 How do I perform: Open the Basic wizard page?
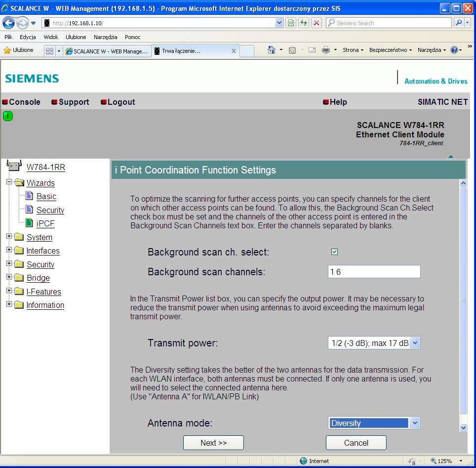pos(46,197)
